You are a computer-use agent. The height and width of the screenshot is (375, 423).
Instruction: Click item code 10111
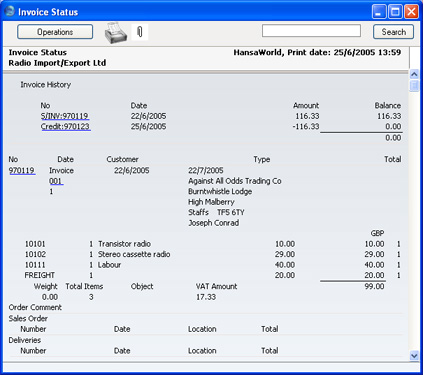35,265
